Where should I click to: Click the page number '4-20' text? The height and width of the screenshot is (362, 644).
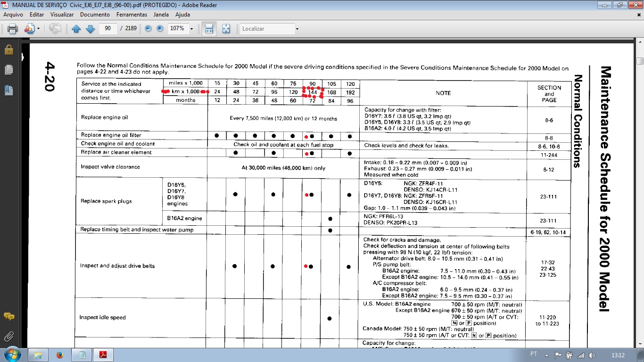pos(50,76)
